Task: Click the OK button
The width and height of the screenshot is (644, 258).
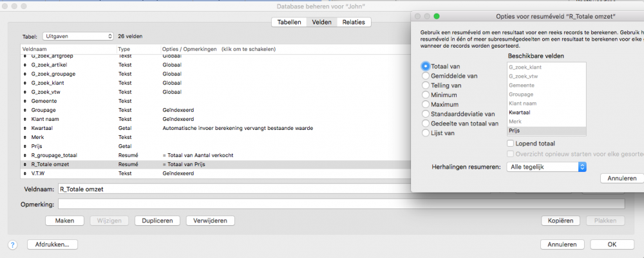Action: (612, 244)
